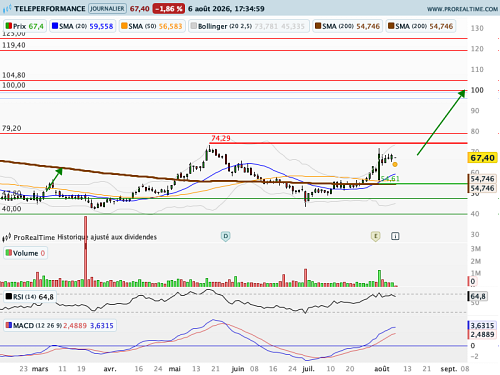Image resolution: width=500 pixels, height=375 pixels.
Task: Click the yellow 67,40 price label
Action: click(482, 158)
